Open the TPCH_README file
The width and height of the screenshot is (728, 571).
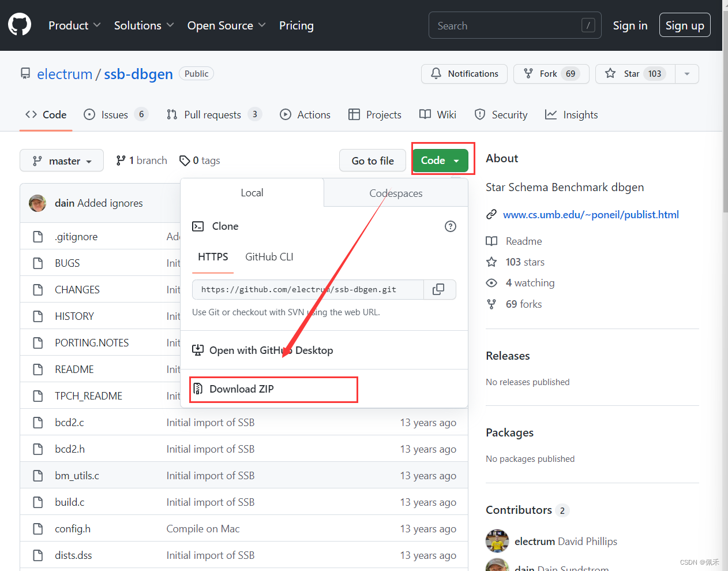89,396
